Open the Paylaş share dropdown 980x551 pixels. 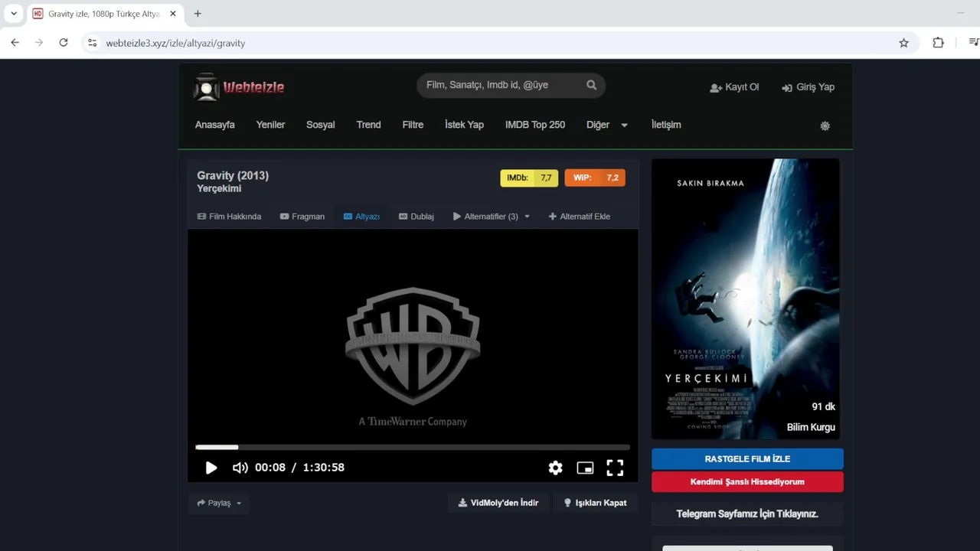(219, 503)
